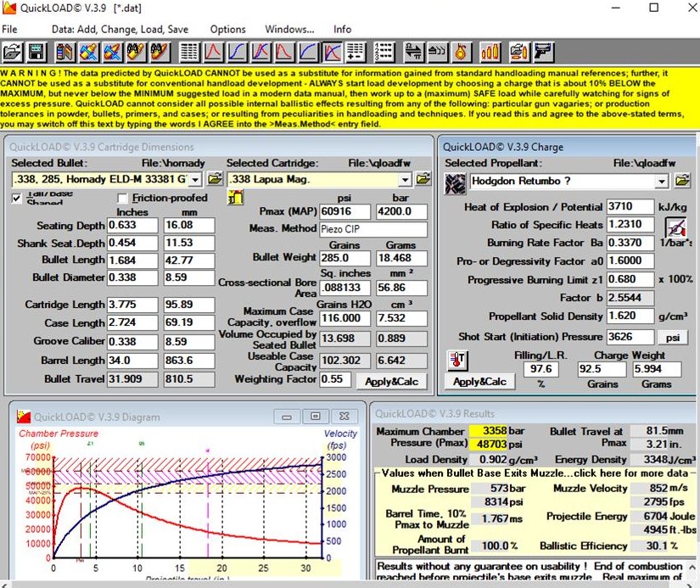Click the bottom horizontal scrollbar left arrow

[3, 585]
